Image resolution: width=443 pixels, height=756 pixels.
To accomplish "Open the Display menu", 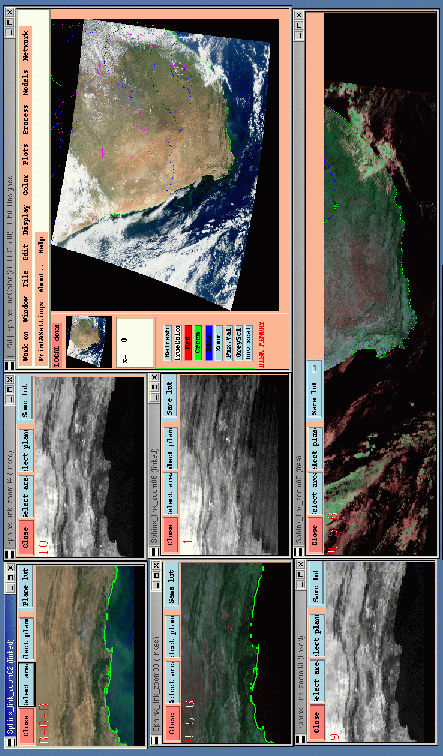I will tap(26, 220).
